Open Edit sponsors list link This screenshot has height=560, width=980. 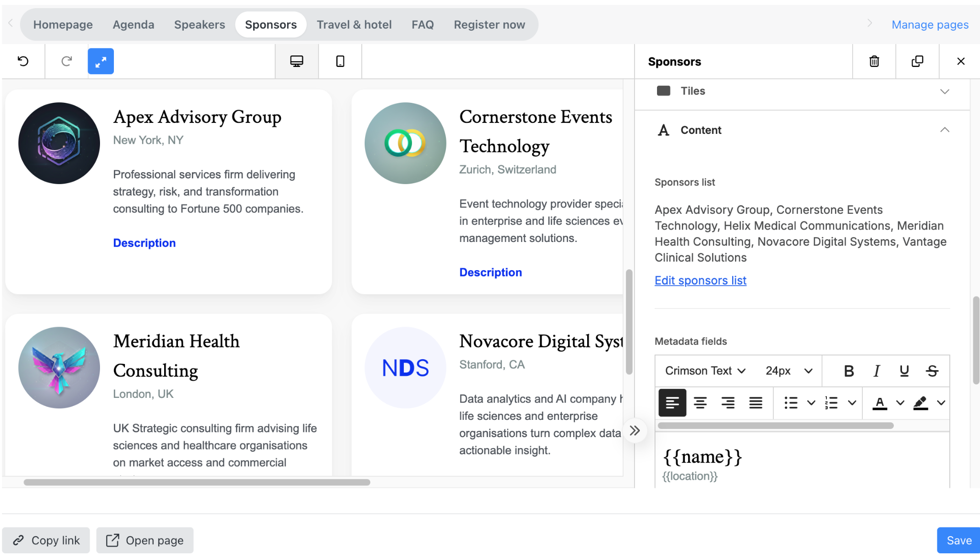(700, 281)
